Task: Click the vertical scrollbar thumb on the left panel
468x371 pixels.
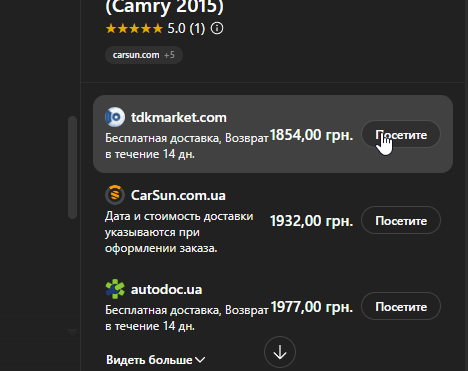Action: coord(72,167)
